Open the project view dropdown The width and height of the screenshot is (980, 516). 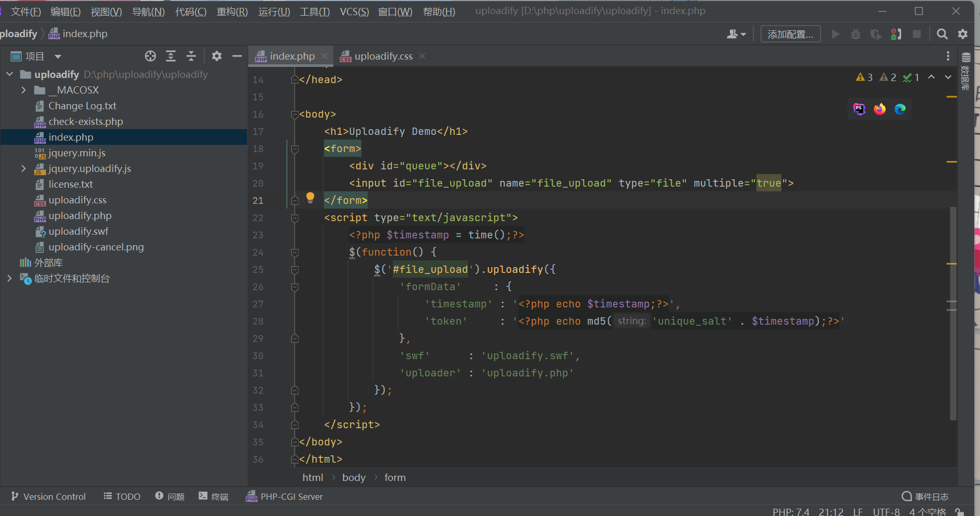click(58, 56)
